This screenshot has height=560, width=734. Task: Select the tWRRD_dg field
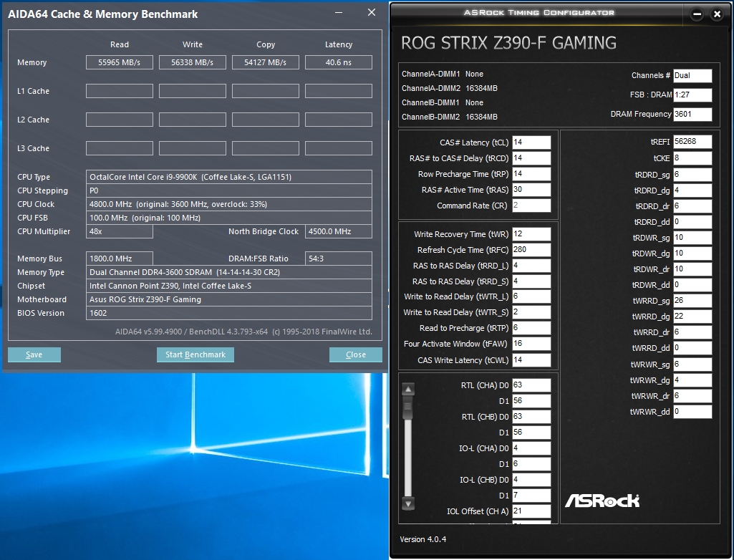click(692, 317)
